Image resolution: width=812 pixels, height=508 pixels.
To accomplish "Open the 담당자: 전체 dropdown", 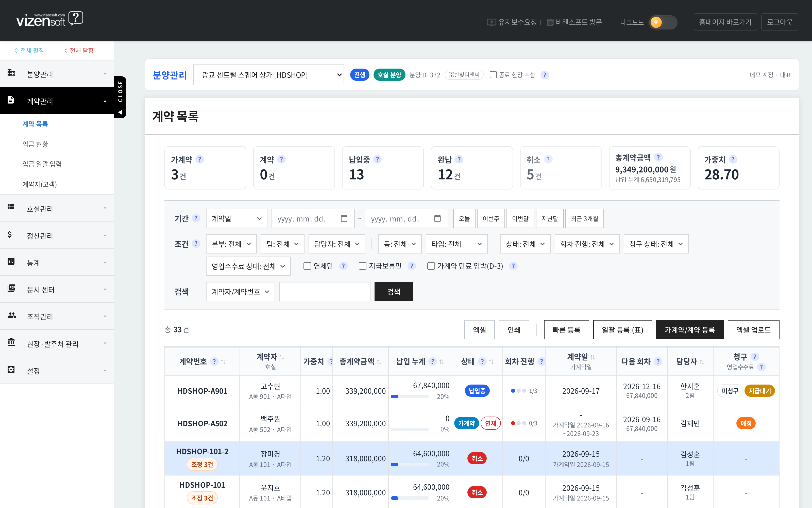I will (337, 244).
